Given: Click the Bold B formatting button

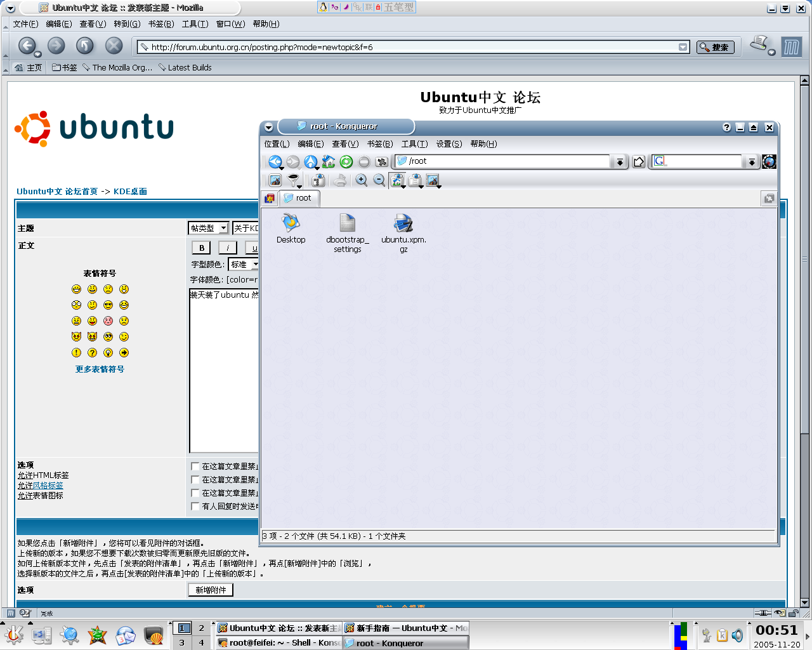Looking at the screenshot, I should pyautogui.click(x=202, y=248).
